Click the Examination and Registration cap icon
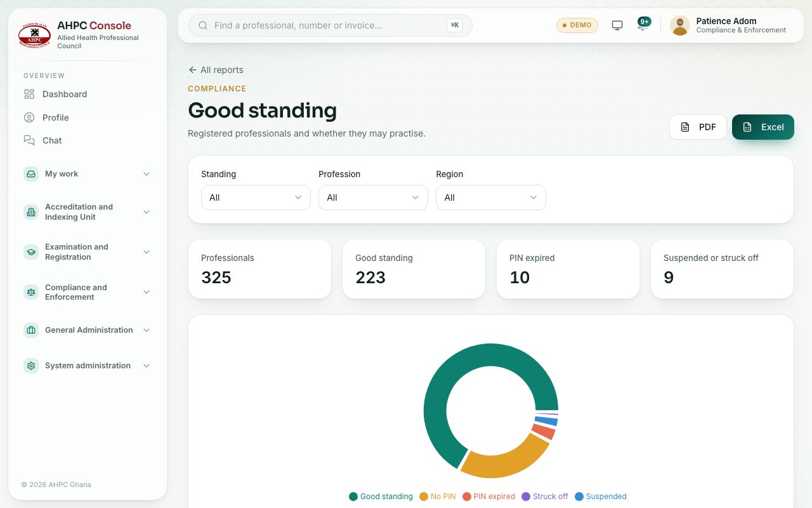This screenshot has width=812, height=508. (x=31, y=252)
